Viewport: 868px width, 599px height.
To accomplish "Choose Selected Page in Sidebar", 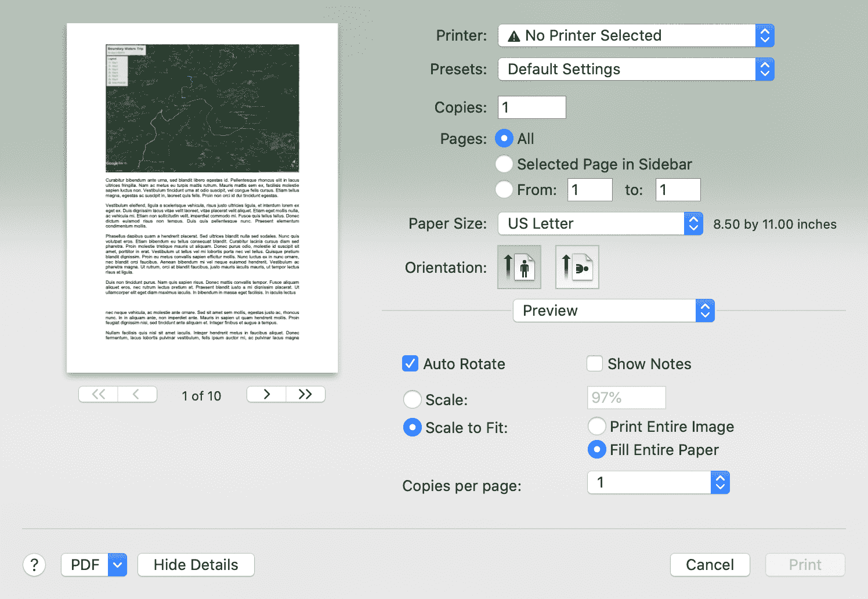I will 504,164.
